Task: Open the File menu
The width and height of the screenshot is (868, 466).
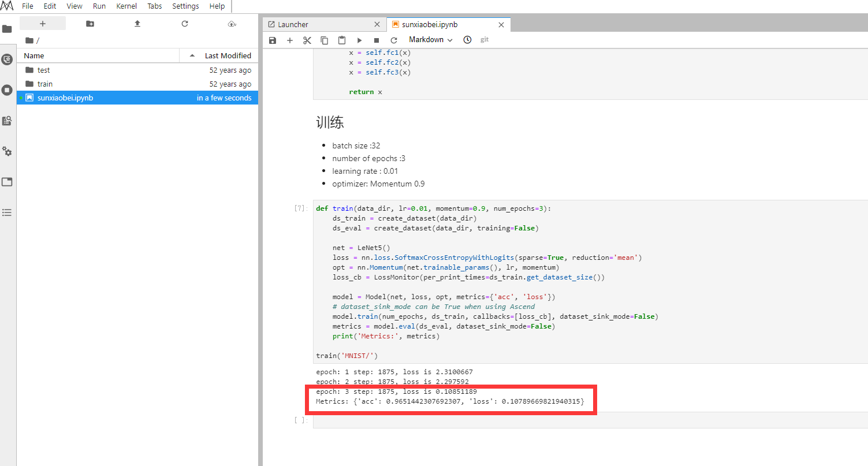Action: point(27,6)
